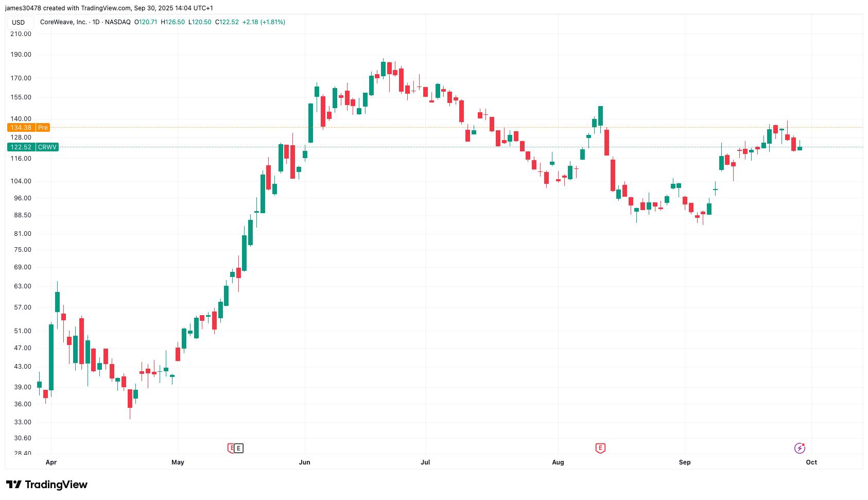Click the red earnings marker behind the gray E

231,448
